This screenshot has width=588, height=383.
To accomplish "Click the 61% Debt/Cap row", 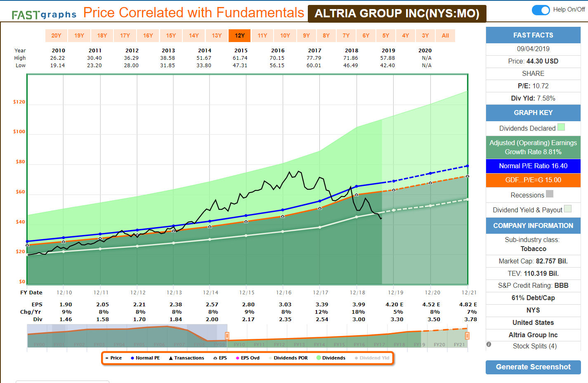I will point(533,298).
